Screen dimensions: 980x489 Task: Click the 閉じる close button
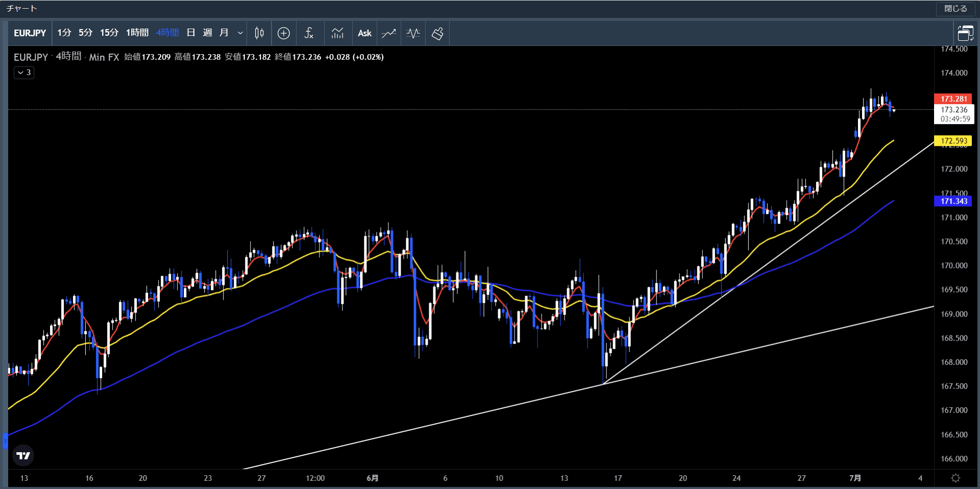click(955, 9)
